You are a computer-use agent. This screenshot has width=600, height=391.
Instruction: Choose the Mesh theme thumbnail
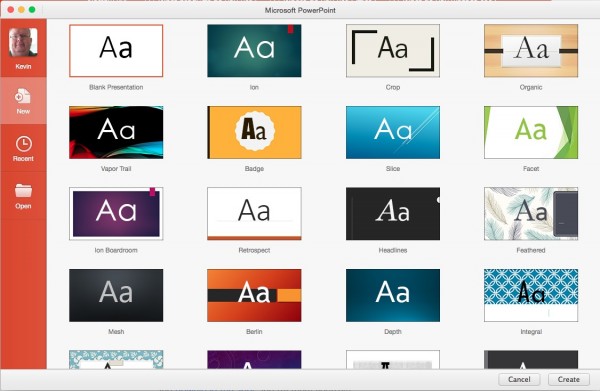click(116, 295)
